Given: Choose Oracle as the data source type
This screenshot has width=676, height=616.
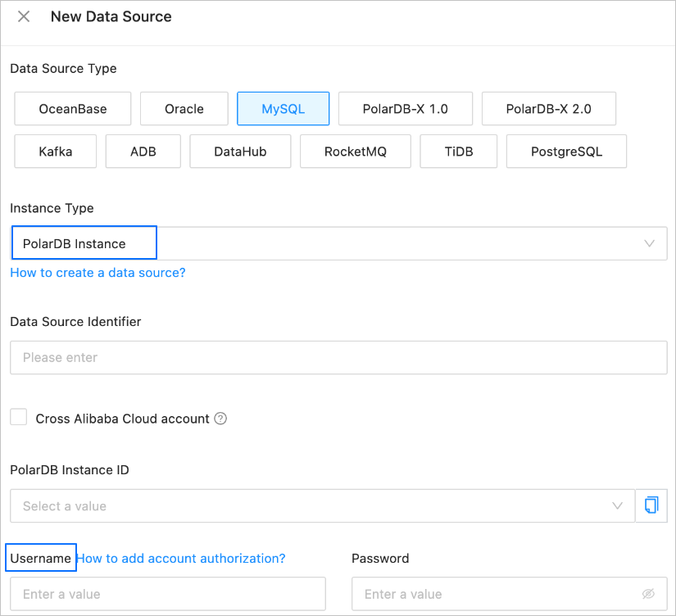Looking at the screenshot, I should pyautogui.click(x=184, y=109).
